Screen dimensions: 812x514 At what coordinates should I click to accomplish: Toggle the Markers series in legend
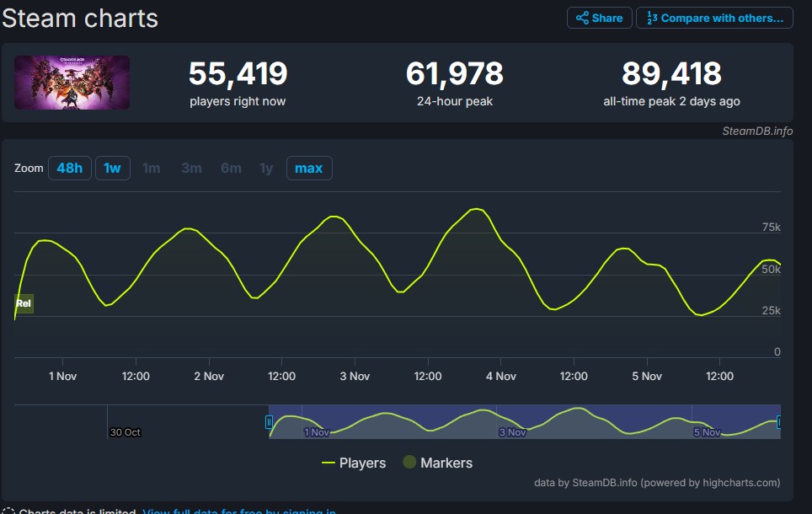point(438,463)
